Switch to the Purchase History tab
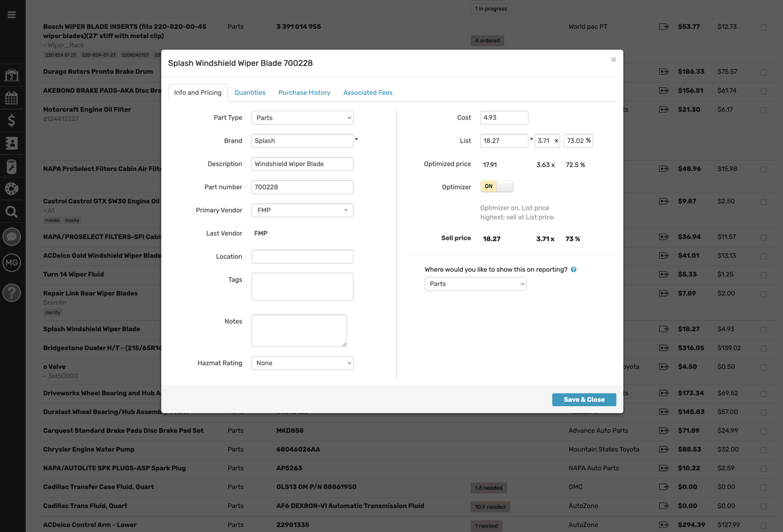783x532 pixels. click(304, 92)
